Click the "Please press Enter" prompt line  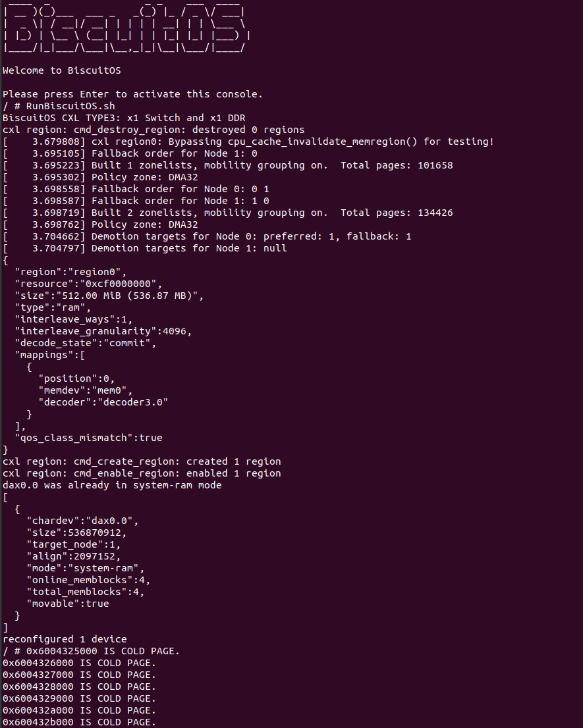132,94
